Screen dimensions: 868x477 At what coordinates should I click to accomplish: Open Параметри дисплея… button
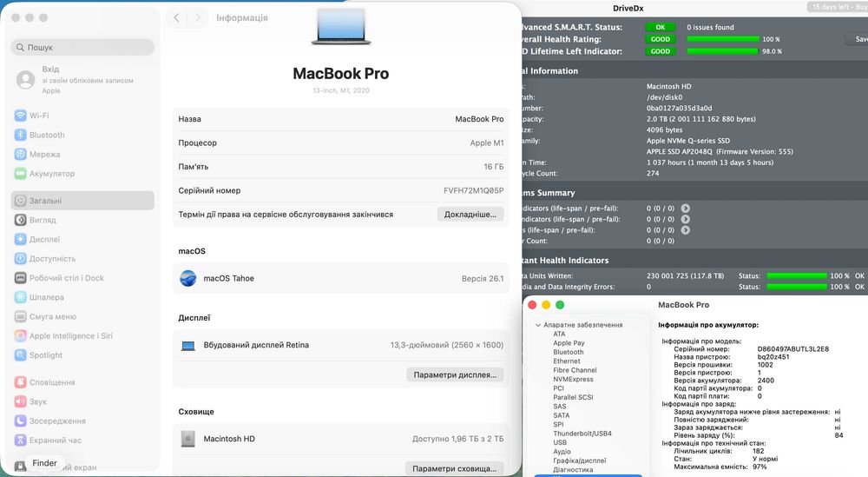pyautogui.click(x=455, y=375)
